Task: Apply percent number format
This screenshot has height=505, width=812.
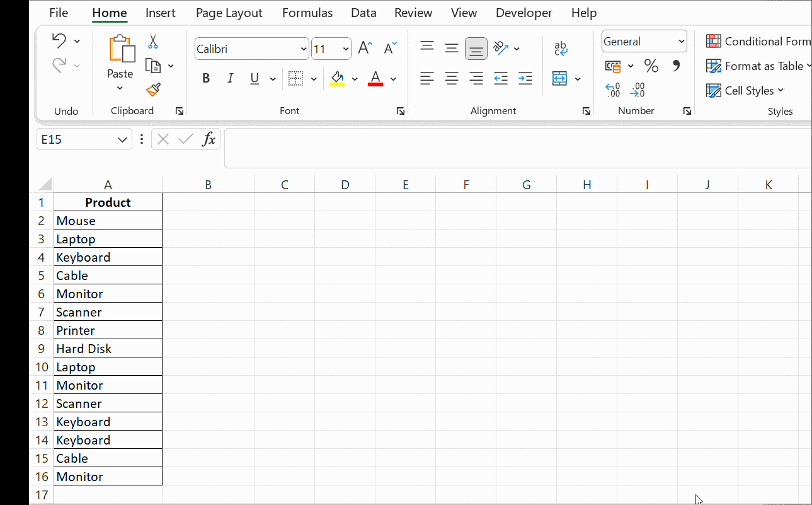Action: tap(651, 65)
